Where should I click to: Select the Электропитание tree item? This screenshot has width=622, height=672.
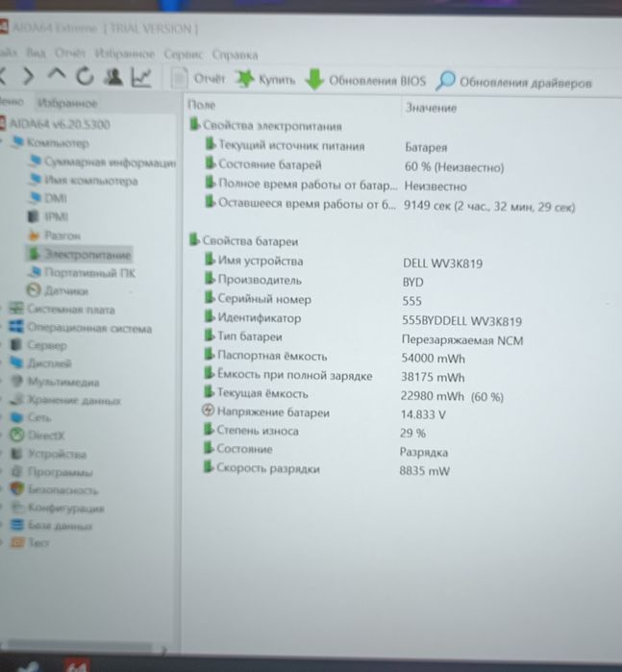[80, 254]
